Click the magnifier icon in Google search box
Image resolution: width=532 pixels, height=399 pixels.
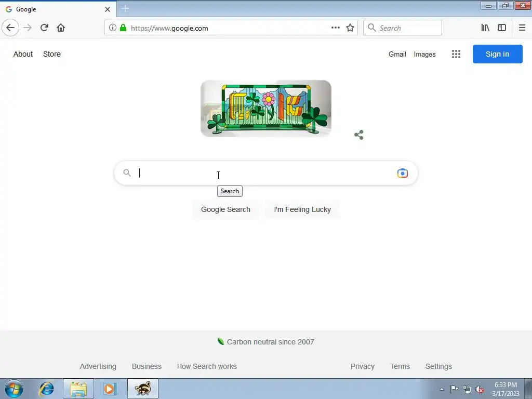(127, 172)
